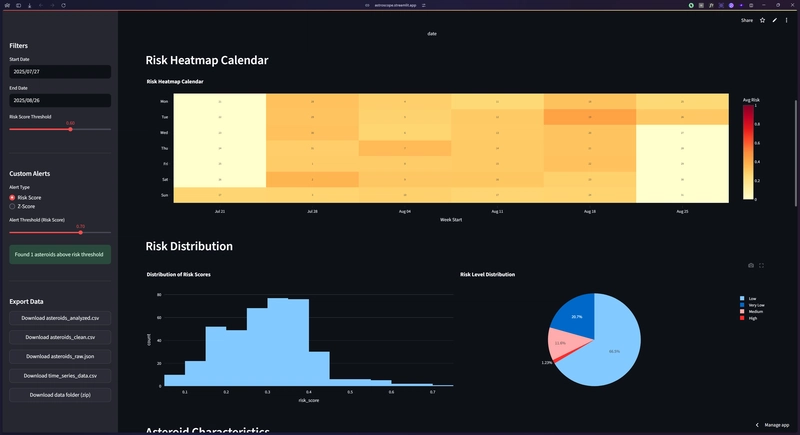
Task: Click the Avg Risk color scale bar
Action: click(x=748, y=152)
